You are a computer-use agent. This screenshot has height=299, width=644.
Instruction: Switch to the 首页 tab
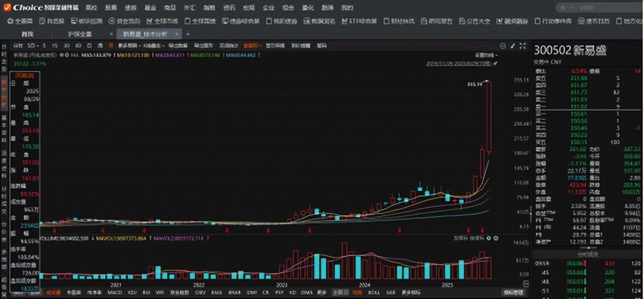(x=27, y=34)
